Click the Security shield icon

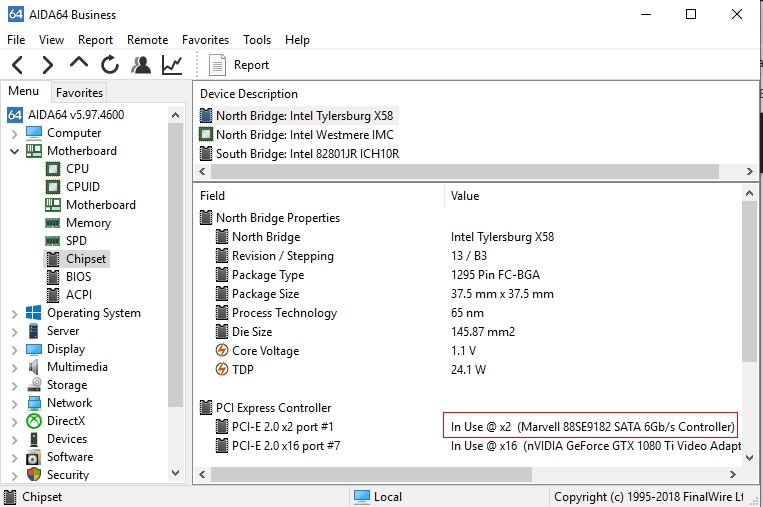[34, 474]
